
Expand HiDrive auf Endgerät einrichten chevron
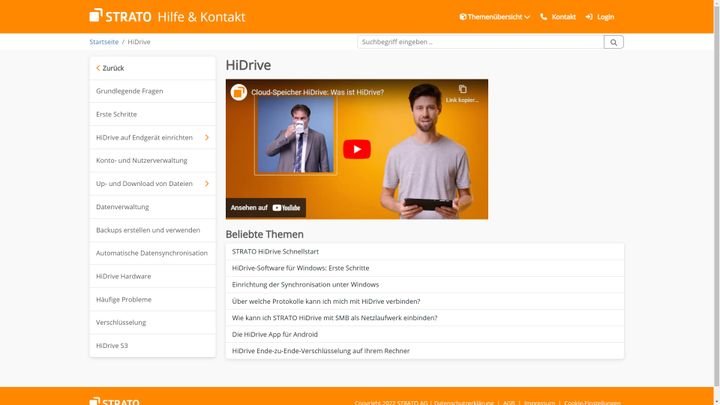(207, 137)
